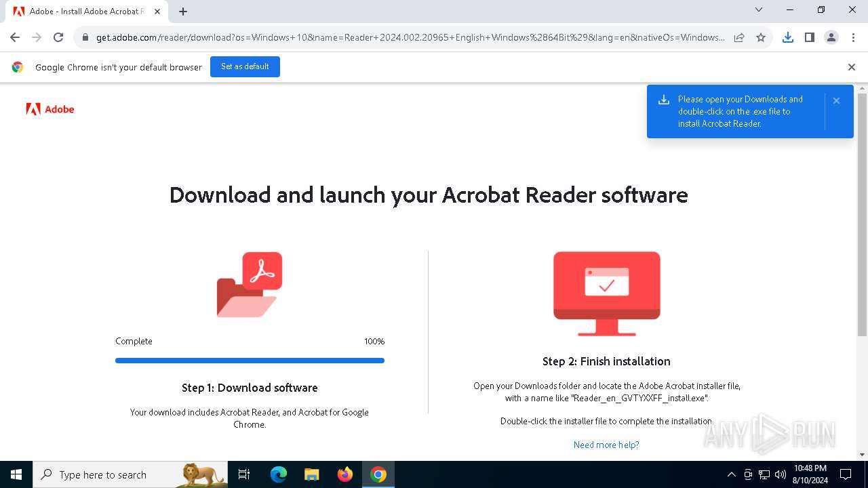Select the Chrome icon on the taskbar
The image size is (868, 488).
tap(378, 474)
